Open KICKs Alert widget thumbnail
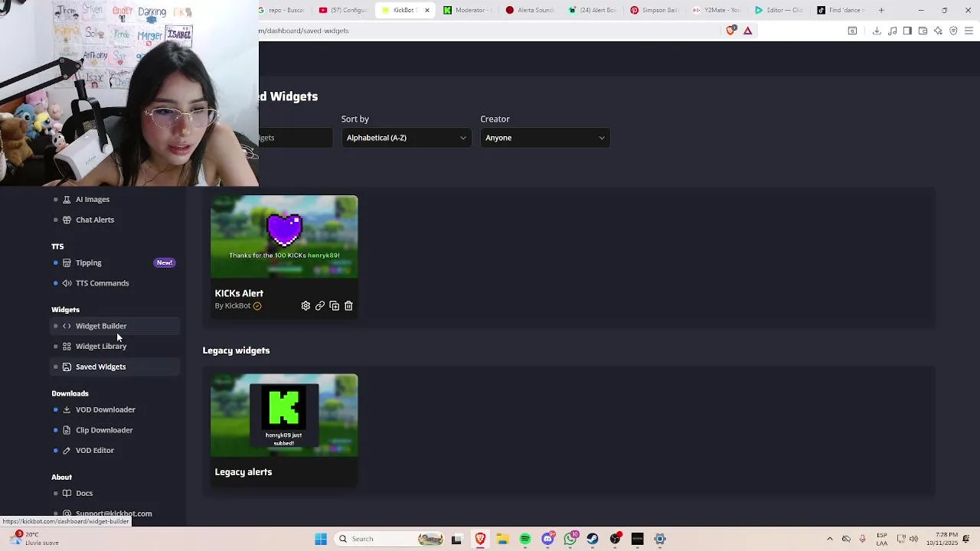980x551 pixels. point(284,237)
